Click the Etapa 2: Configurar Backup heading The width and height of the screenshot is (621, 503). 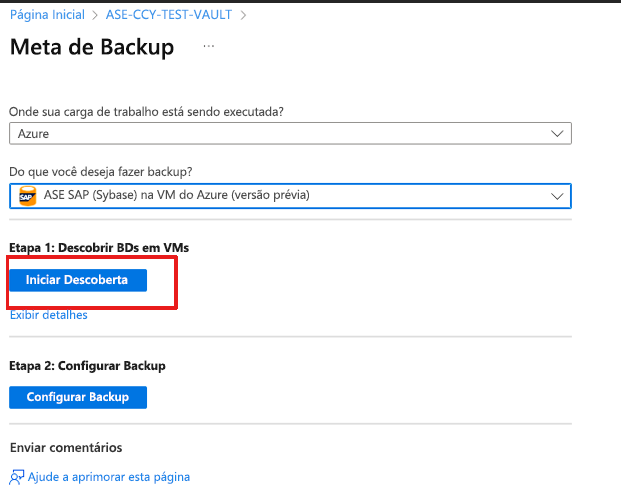87,365
